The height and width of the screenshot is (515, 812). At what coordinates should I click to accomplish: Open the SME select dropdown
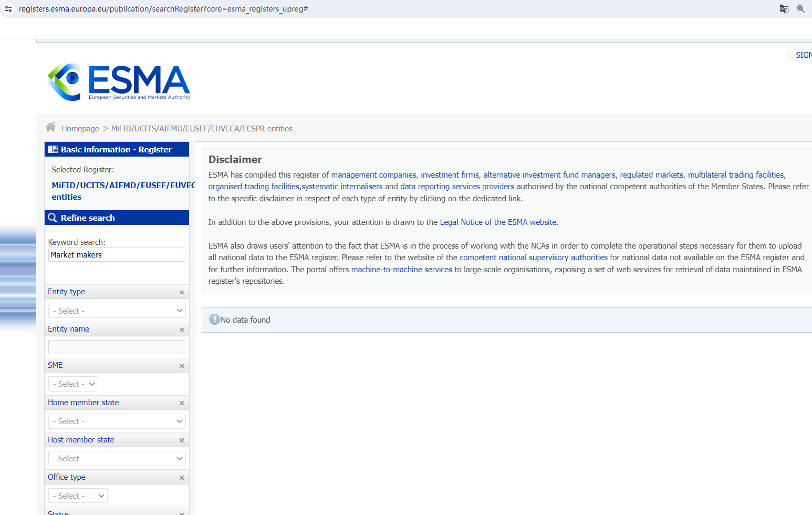(x=73, y=384)
